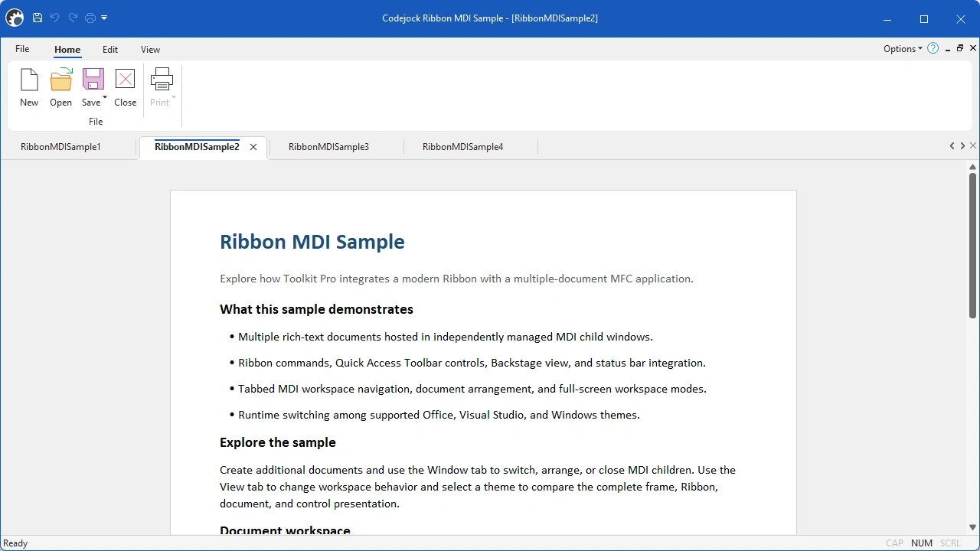The image size is (980, 551).
Task: Click the Redo arrow in title bar
Action: (x=73, y=18)
